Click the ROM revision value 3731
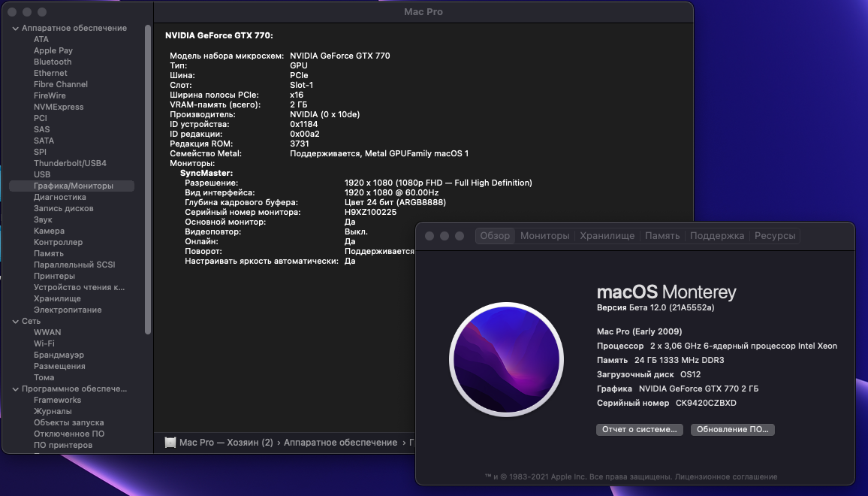The image size is (868, 496). tap(300, 144)
